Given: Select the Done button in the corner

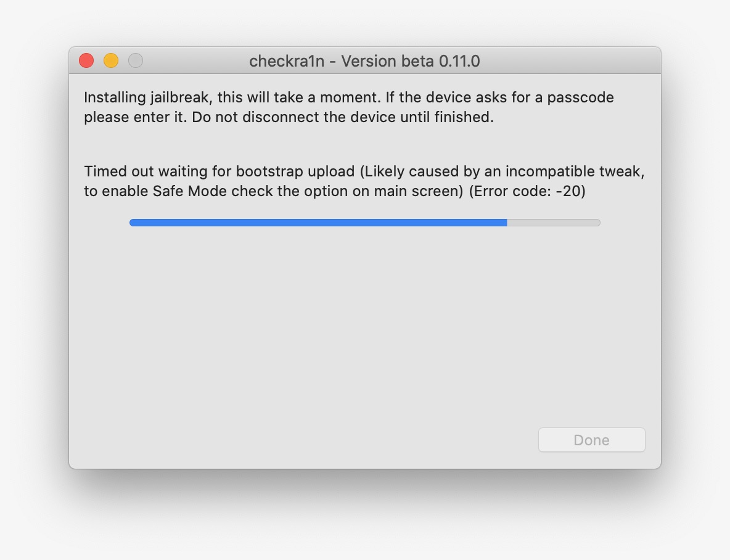Looking at the screenshot, I should pos(591,440).
